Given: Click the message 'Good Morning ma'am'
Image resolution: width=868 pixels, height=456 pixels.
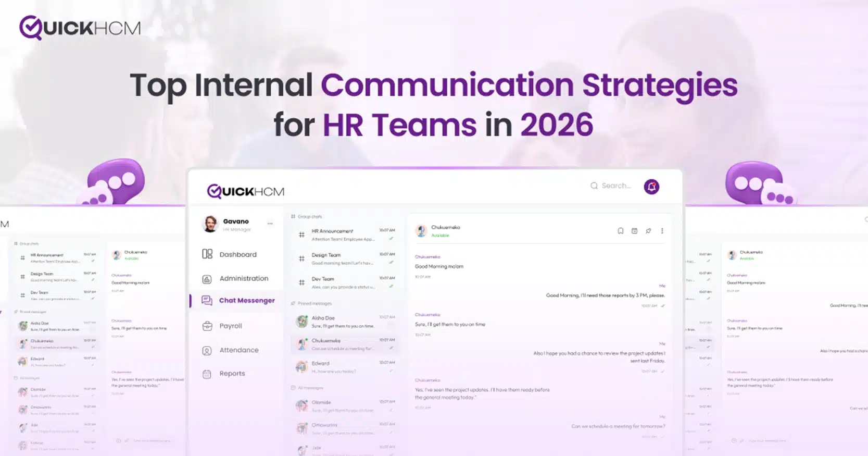Looking at the screenshot, I should click(x=439, y=266).
